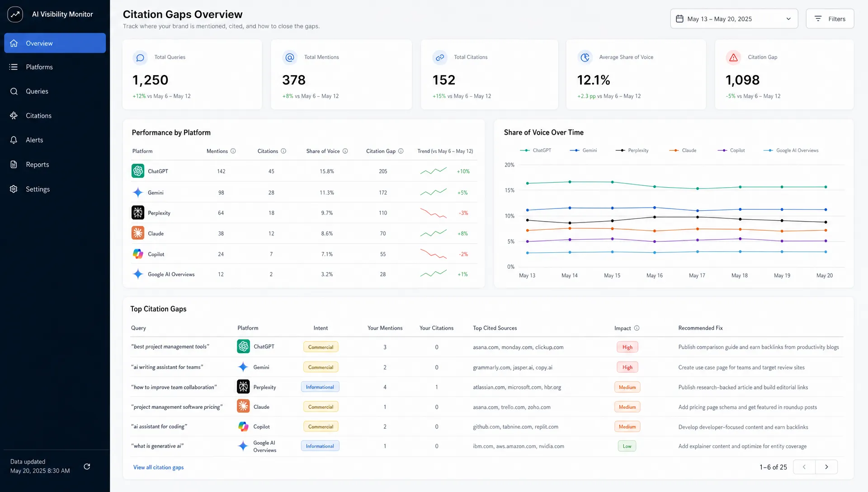Open Settings in sidebar
The height and width of the screenshot is (492, 868).
coord(55,189)
